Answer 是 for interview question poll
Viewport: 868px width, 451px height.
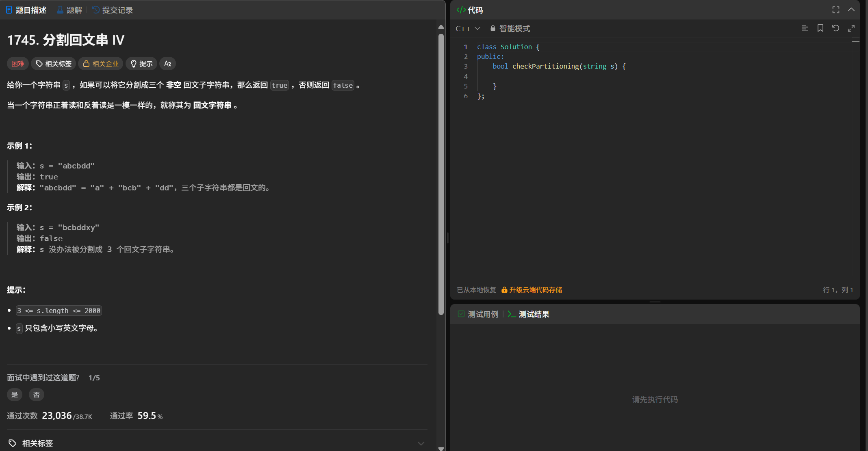15,395
